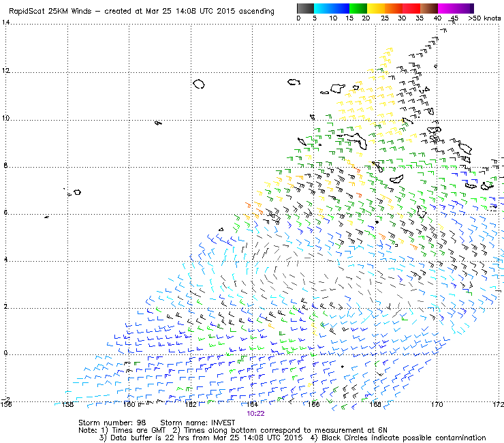Click latitude axis label 14

[x=5, y=22]
